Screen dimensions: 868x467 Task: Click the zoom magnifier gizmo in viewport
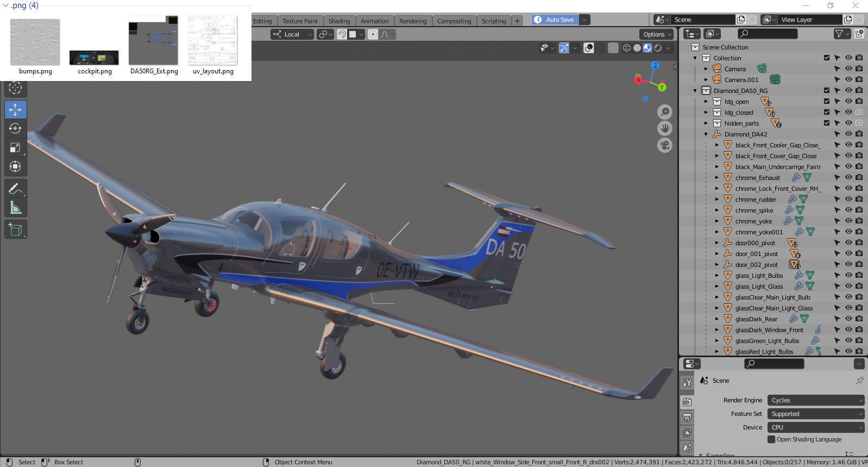[665, 112]
